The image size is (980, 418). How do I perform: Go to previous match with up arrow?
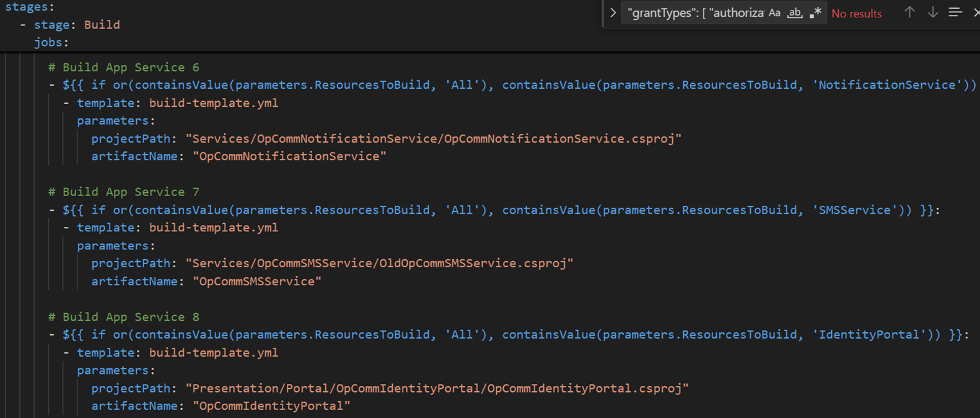pyautogui.click(x=909, y=12)
